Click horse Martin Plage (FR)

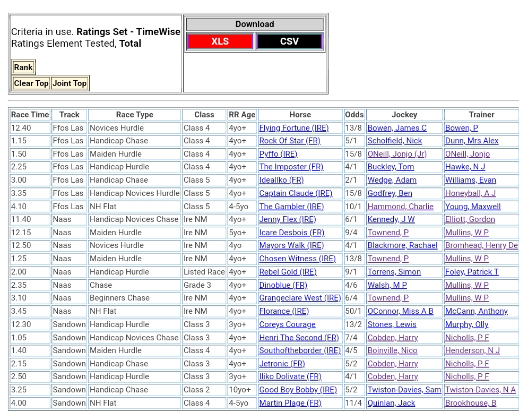tap(290, 403)
